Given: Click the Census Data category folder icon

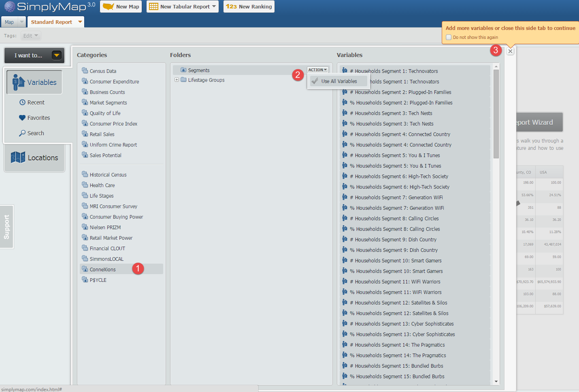Looking at the screenshot, I should [85, 70].
